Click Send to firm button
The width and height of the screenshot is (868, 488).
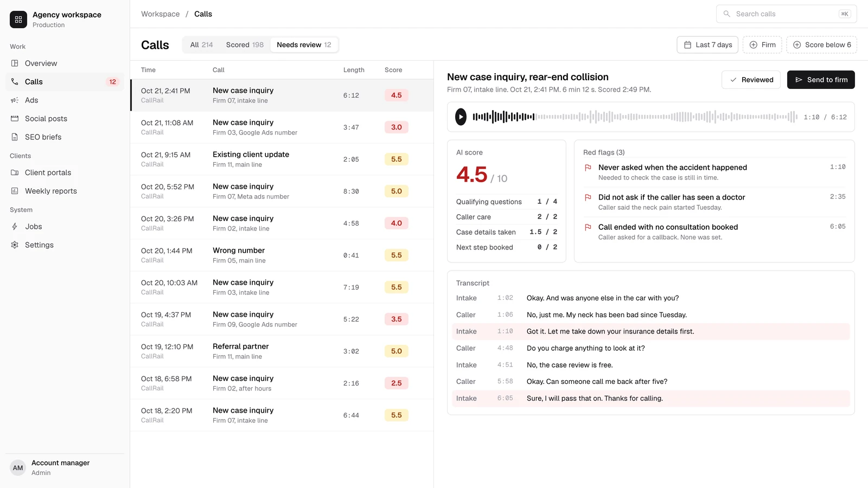click(821, 80)
